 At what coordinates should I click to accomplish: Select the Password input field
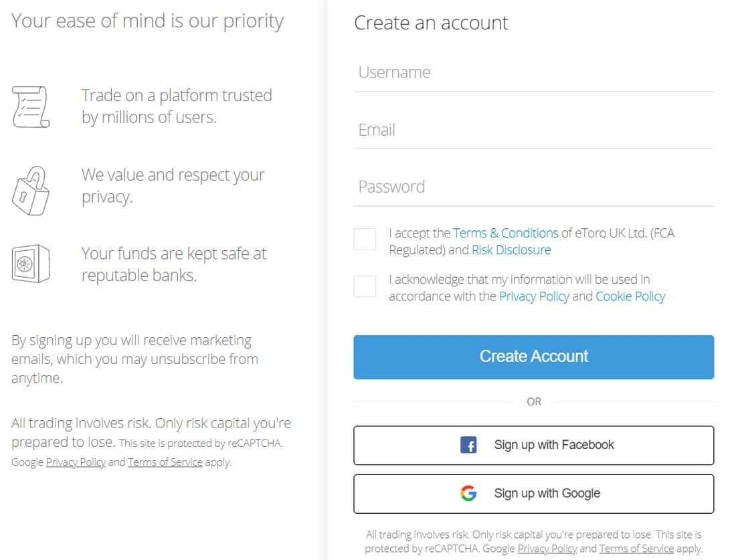click(x=534, y=187)
